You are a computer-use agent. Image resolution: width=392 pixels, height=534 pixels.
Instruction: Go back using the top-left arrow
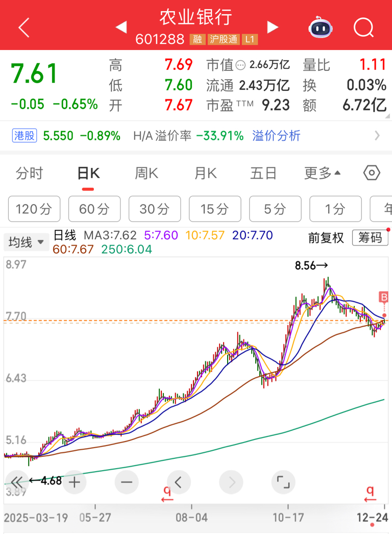tap(24, 28)
